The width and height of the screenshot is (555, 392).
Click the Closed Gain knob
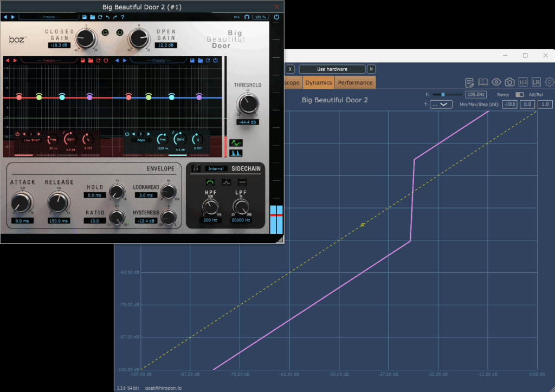[x=86, y=38]
